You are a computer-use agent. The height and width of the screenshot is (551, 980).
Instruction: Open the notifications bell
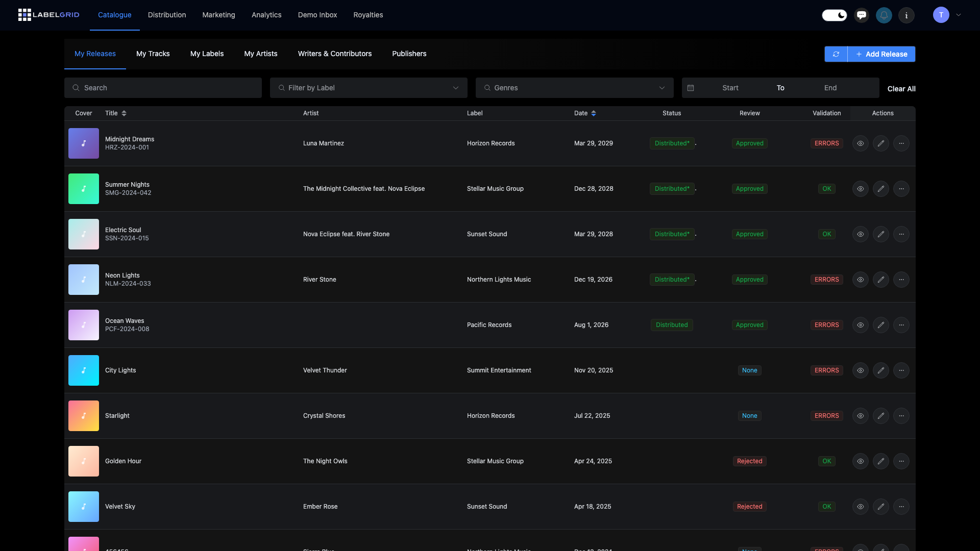[884, 15]
